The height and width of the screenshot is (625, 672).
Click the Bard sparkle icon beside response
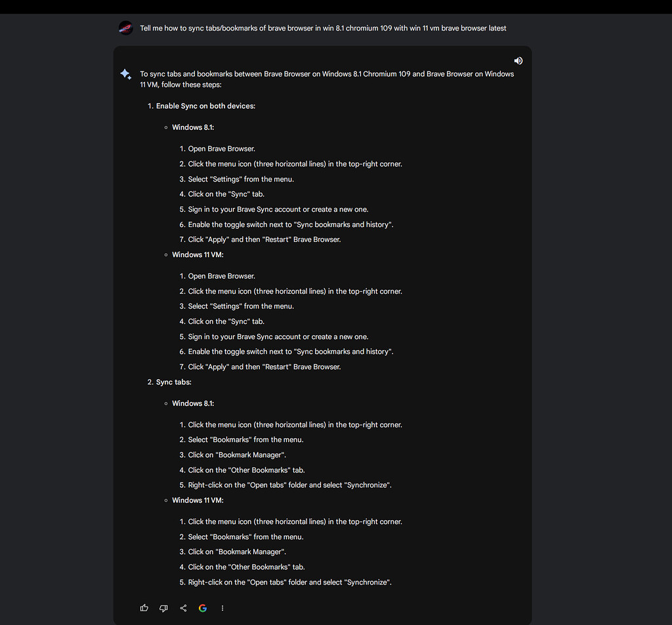point(125,74)
